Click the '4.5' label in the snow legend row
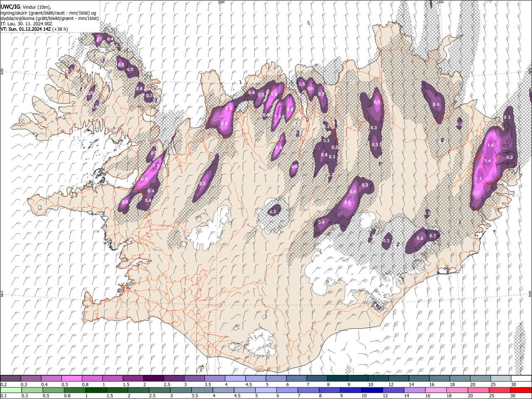 (249, 384)
